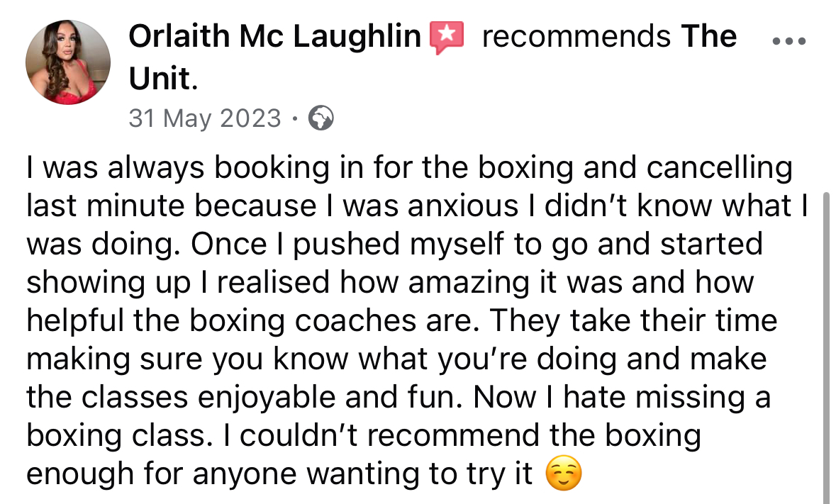The height and width of the screenshot is (504, 836).
Task: Click the line starting "last minute because"
Action: pos(417,206)
